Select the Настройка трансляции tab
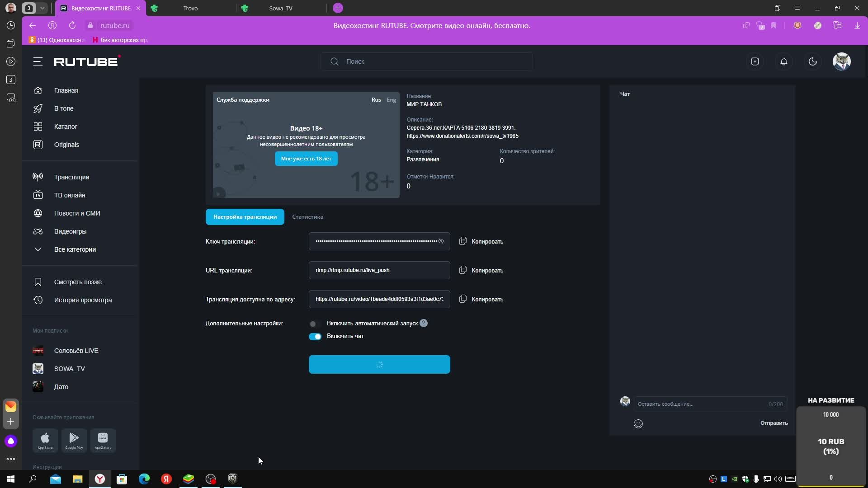The height and width of the screenshot is (488, 868). [x=245, y=217]
